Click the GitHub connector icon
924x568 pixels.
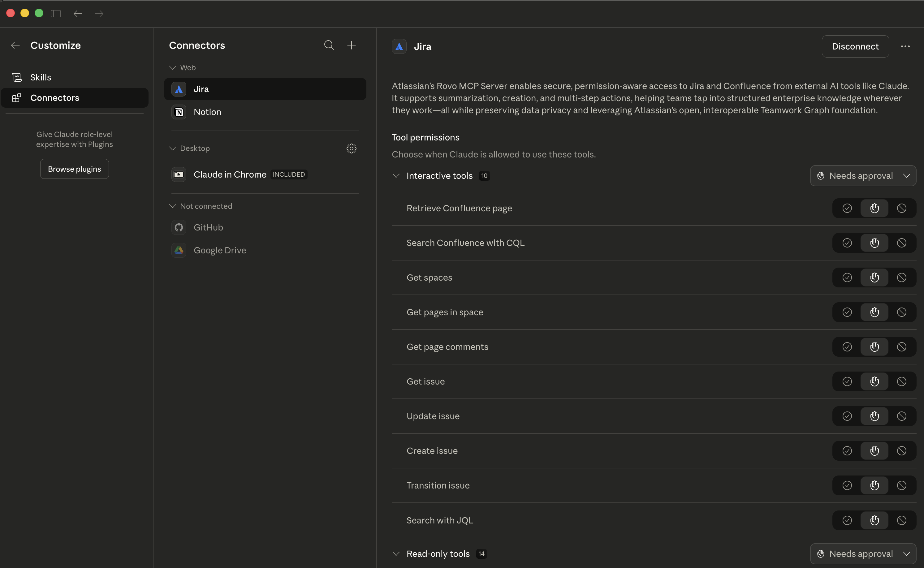pyautogui.click(x=179, y=227)
